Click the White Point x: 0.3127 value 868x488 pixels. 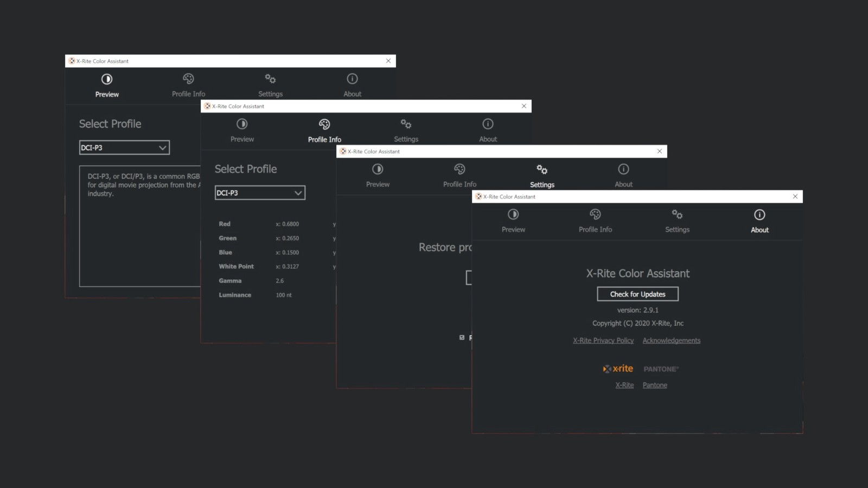[x=287, y=267]
